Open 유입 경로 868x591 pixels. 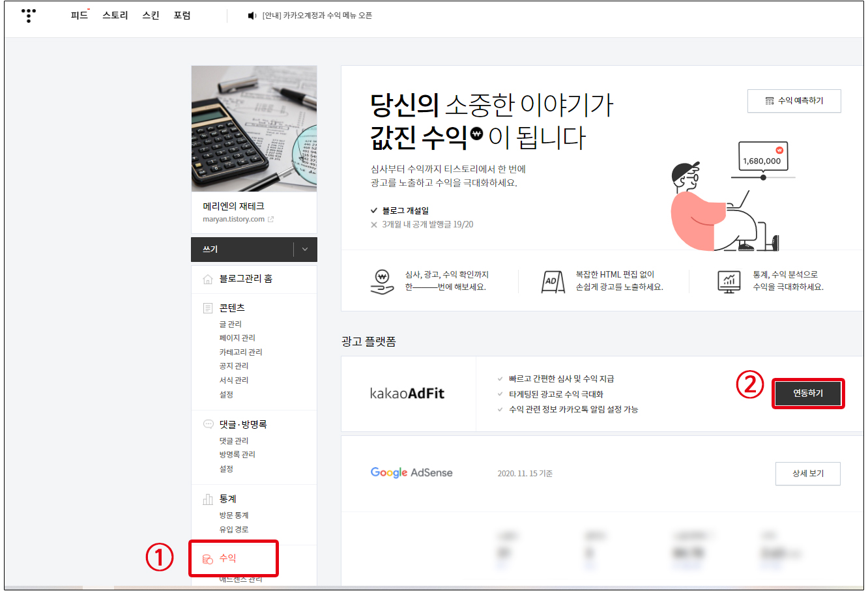tap(234, 530)
